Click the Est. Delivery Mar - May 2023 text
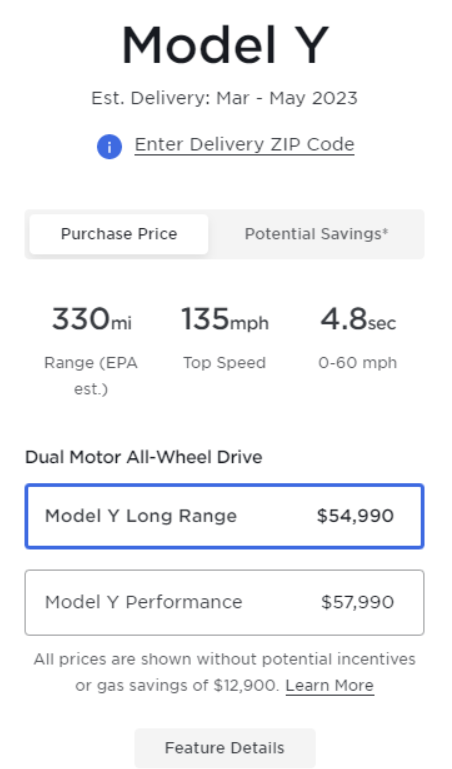 [x=225, y=98]
